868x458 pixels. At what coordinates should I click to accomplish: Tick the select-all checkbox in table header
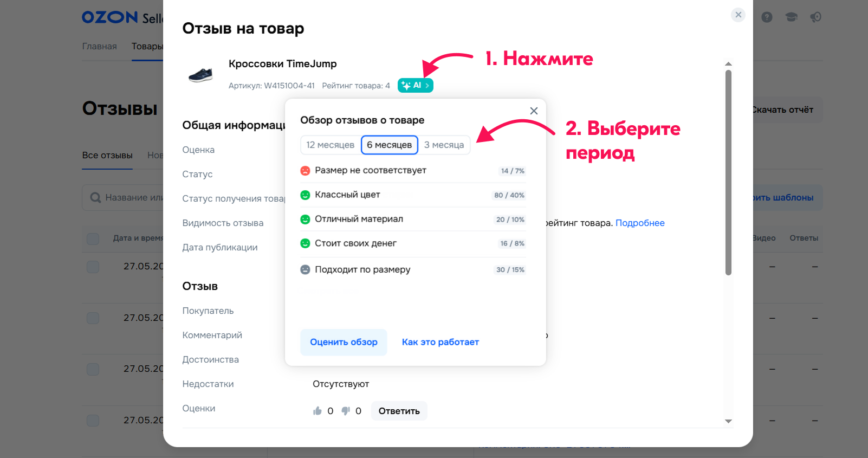[93, 238]
